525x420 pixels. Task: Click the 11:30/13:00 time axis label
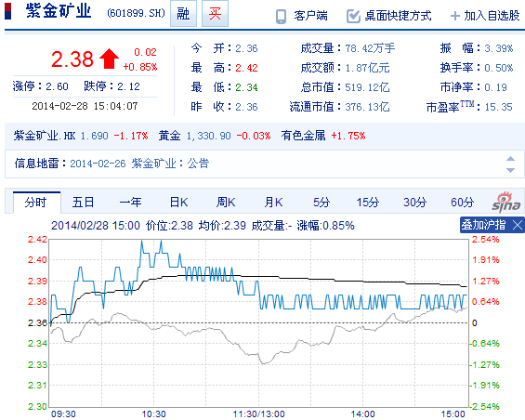259,414
